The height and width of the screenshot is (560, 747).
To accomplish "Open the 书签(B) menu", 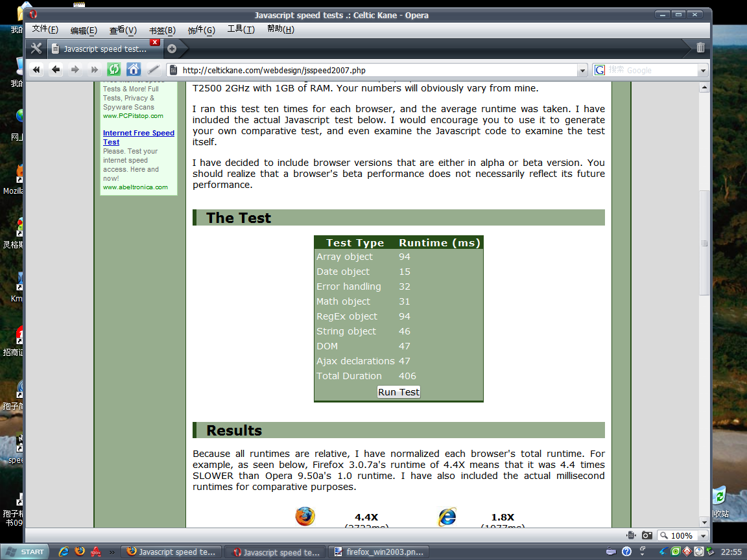I will pos(163,30).
